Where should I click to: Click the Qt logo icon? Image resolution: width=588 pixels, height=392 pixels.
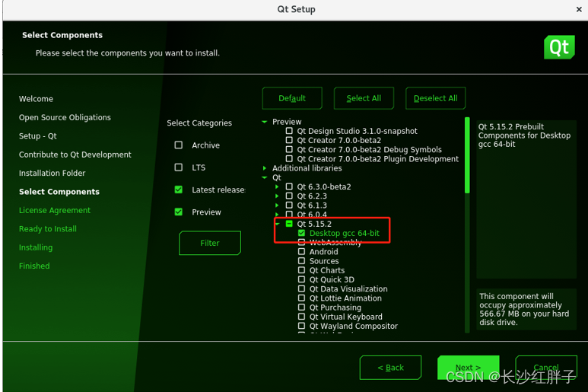[x=559, y=47]
